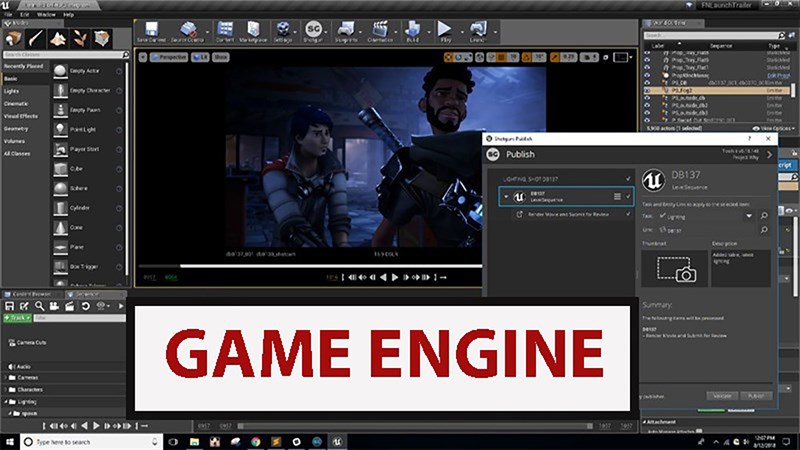
Task: Open the viewport options dropdown arrow
Action: [143, 57]
